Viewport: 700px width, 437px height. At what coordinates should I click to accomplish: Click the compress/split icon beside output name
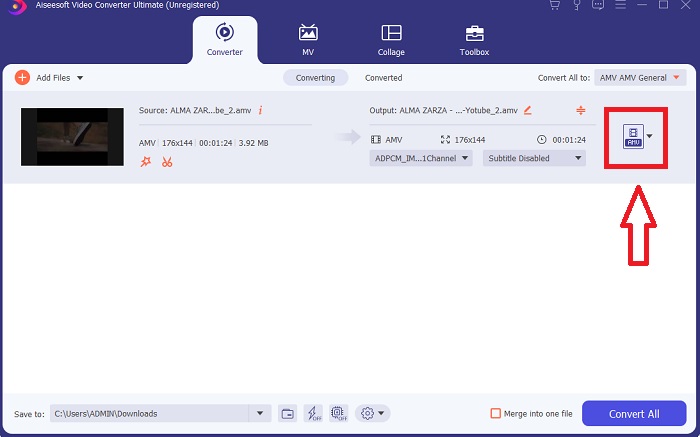pos(581,110)
